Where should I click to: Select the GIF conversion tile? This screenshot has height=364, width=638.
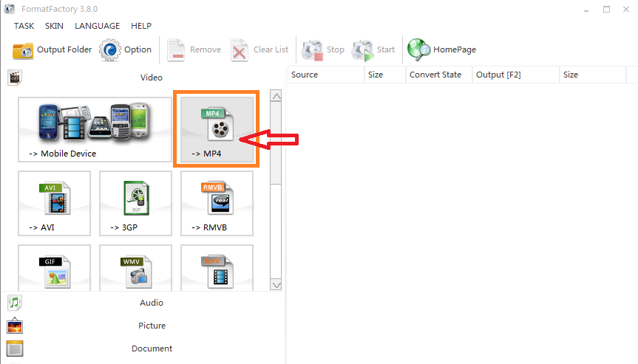[54, 268]
